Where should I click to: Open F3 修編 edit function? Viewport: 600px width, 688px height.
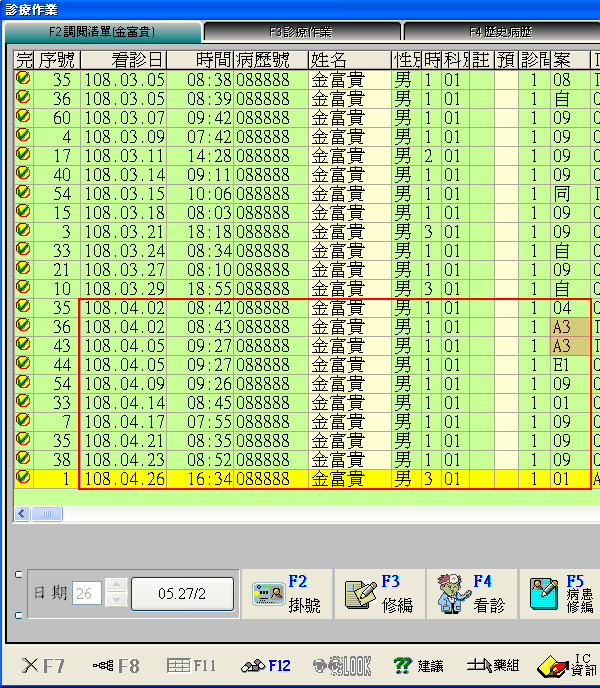pos(378,593)
